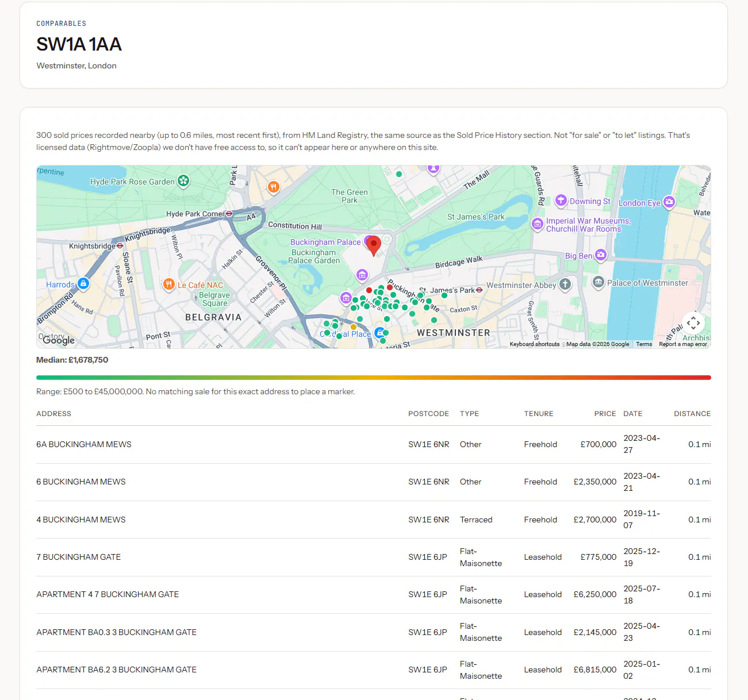This screenshot has height=700, width=748.
Task: Click Map data ©2026 Google notice
Action: (597, 344)
